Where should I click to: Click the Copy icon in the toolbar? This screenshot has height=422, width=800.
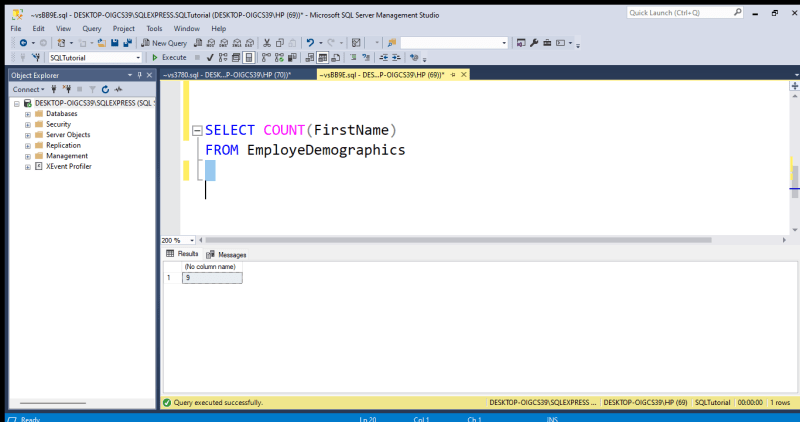[x=280, y=43]
